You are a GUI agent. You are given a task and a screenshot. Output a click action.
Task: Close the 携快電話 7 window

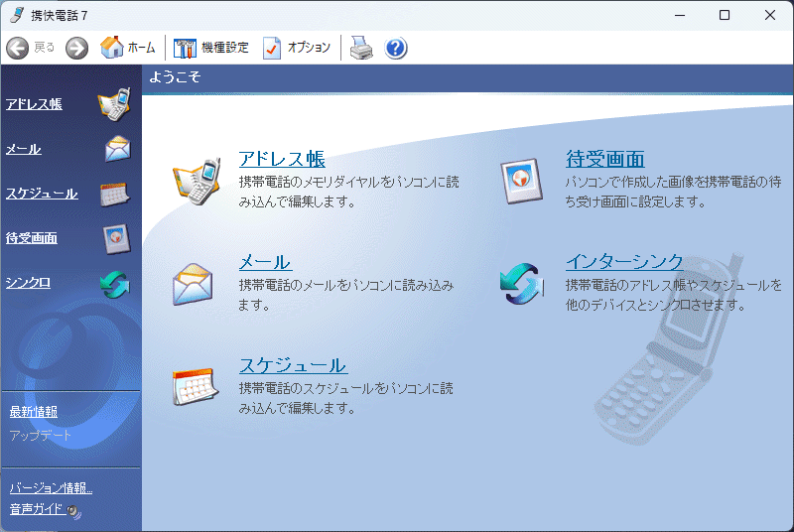click(770, 15)
